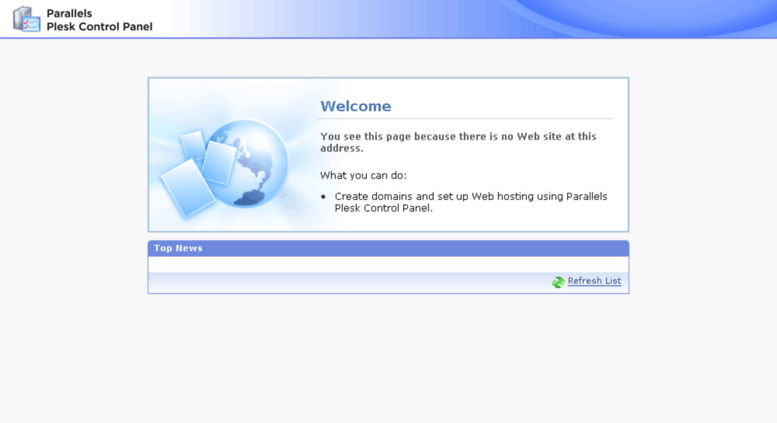Click the Top News panel header
Image resolution: width=777 pixels, height=423 pixels.
point(388,248)
